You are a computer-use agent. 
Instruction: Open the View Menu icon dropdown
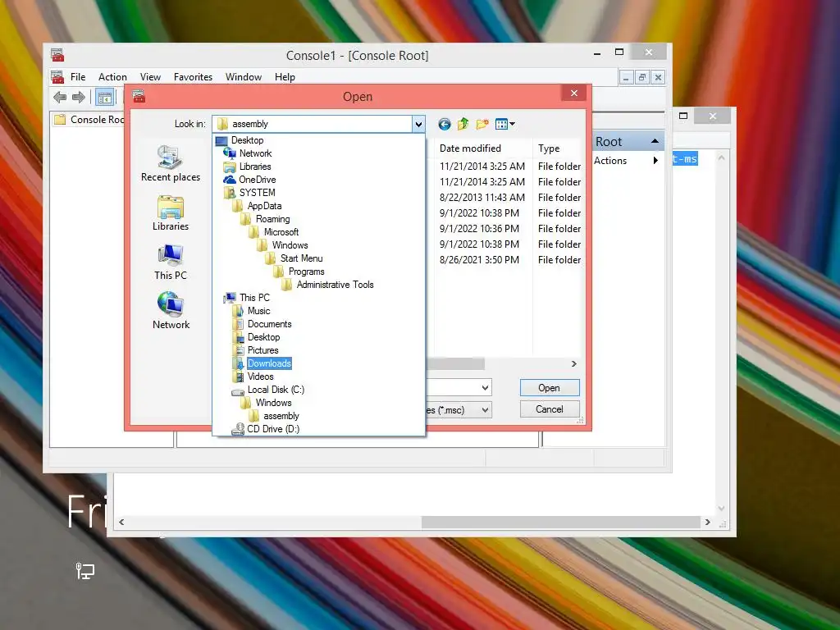click(x=504, y=125)
